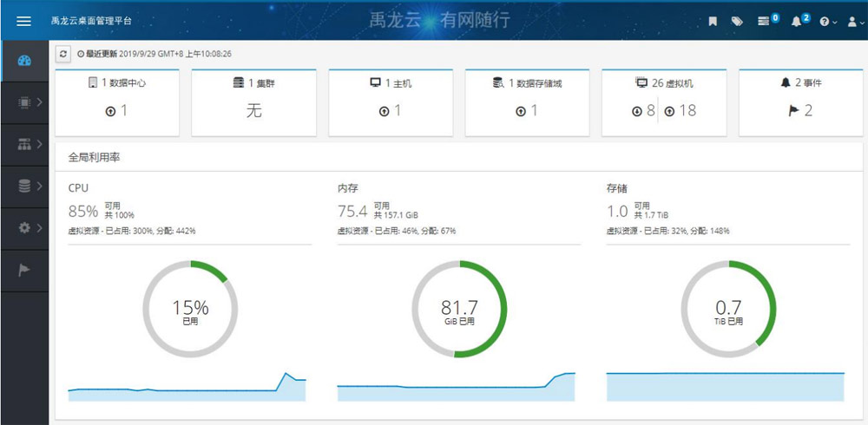The image size is (868, 425).
Task: Open notification bell with 2 alerts
Action: pos(798,21)
